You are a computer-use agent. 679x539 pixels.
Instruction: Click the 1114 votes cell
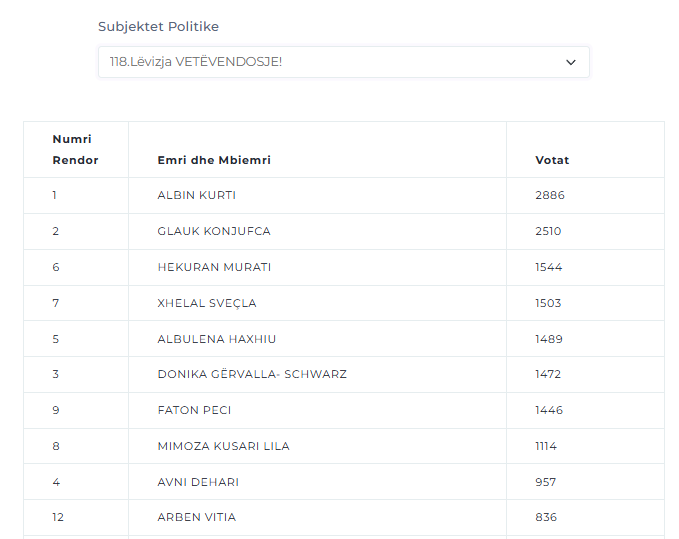tap(546, 446)
